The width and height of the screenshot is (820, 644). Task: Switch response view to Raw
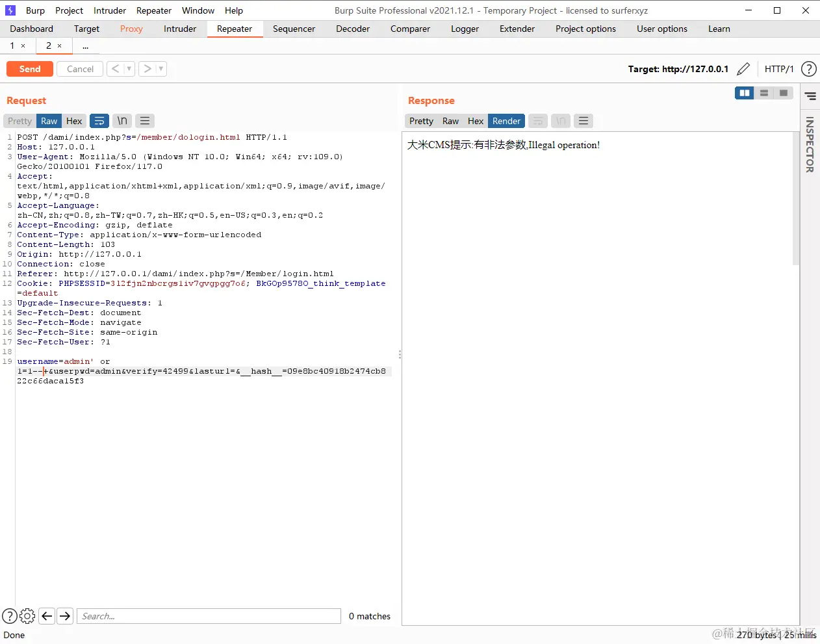click(450, 121)
